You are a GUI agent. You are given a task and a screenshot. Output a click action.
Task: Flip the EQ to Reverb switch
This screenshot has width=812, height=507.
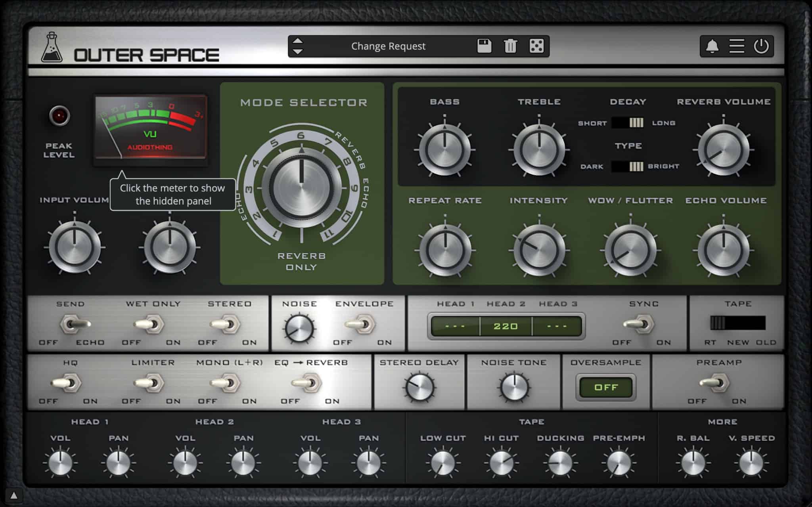(306, 383)
